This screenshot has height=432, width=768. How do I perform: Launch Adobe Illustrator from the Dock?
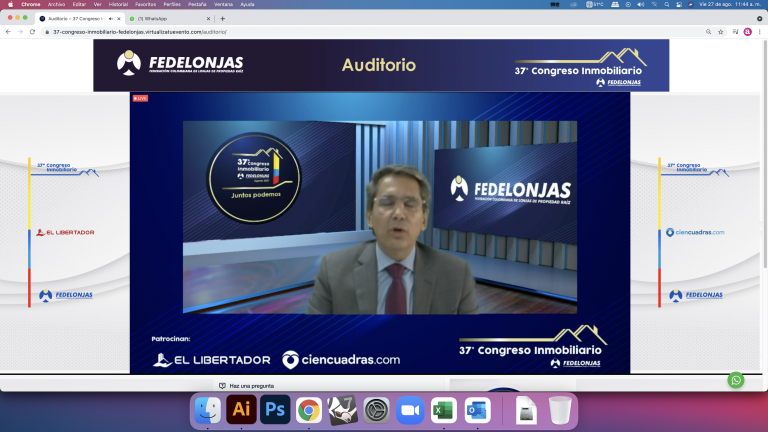click(241, 409)
